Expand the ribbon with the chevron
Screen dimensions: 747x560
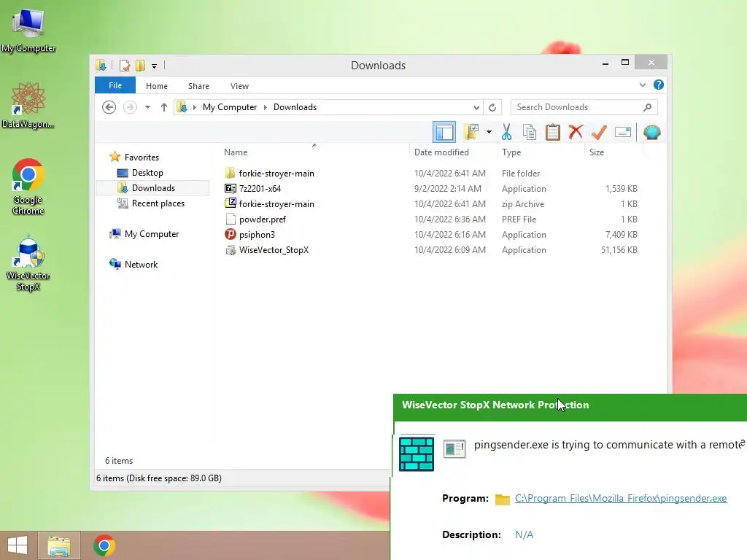point(642,85)
